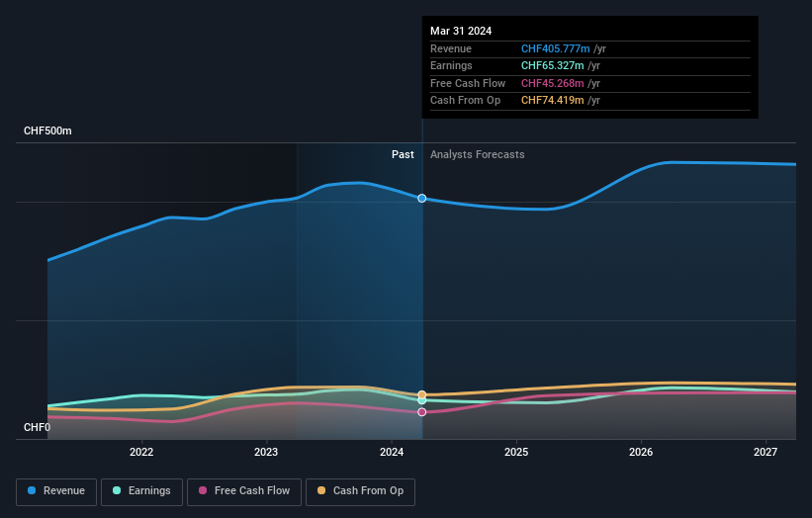The image size is (812, 518).
Task: Click the Free Cash Flow data point marker
Action: click(422, 412)
